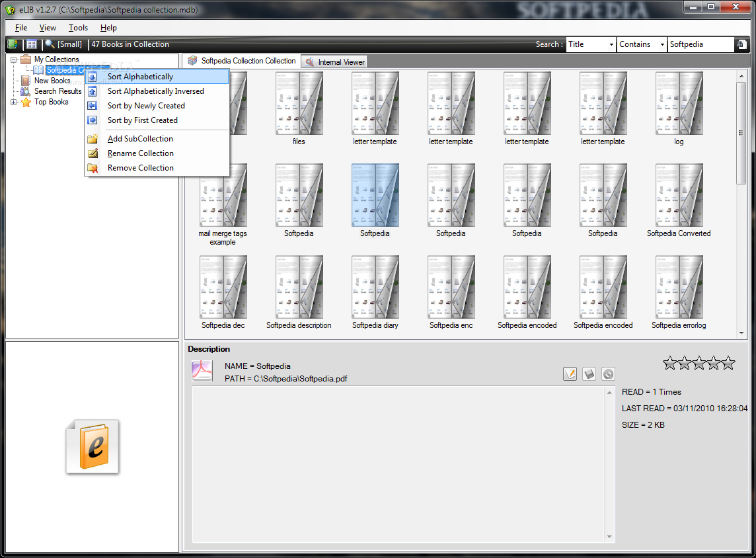Image resolution: width=756 pixels, height=558 pixels.
Task: Click the Sort by Newly Created icon
Action: point(92,106)
